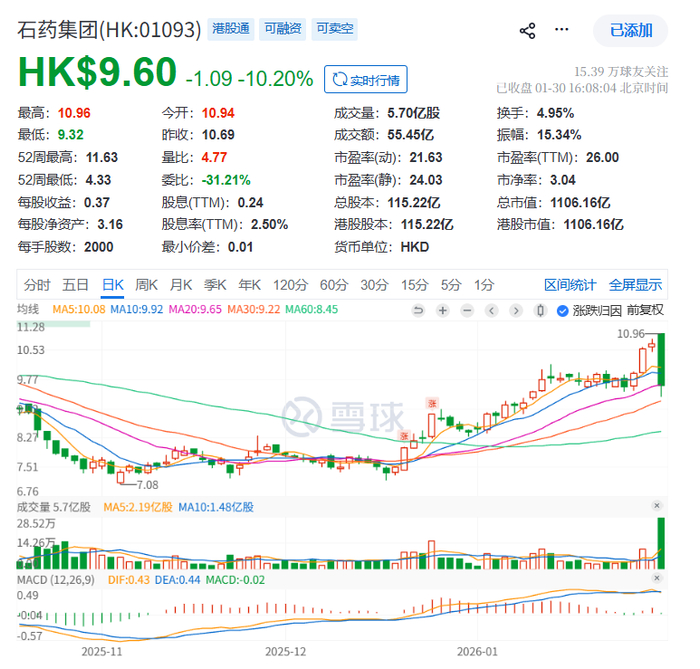Switch to the 分时 chart tab
Image resolution: width=700 pixels, height=669 pixels.
(37, 285)
